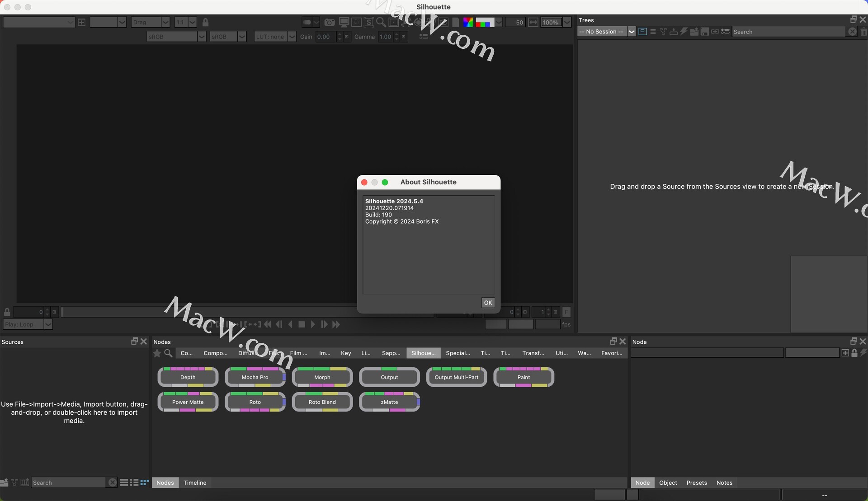
Task: Click the fit-to-width arrows icon beside 100%
Action: tap(533, 22)
